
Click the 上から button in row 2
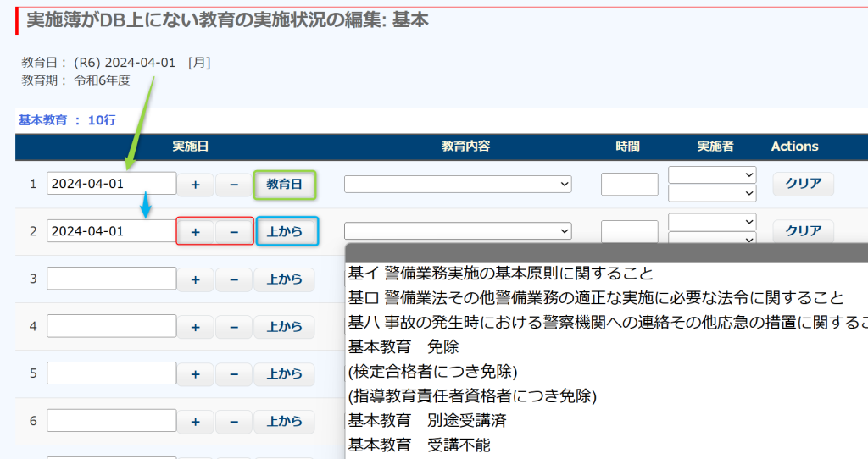[x=285, y=231]
